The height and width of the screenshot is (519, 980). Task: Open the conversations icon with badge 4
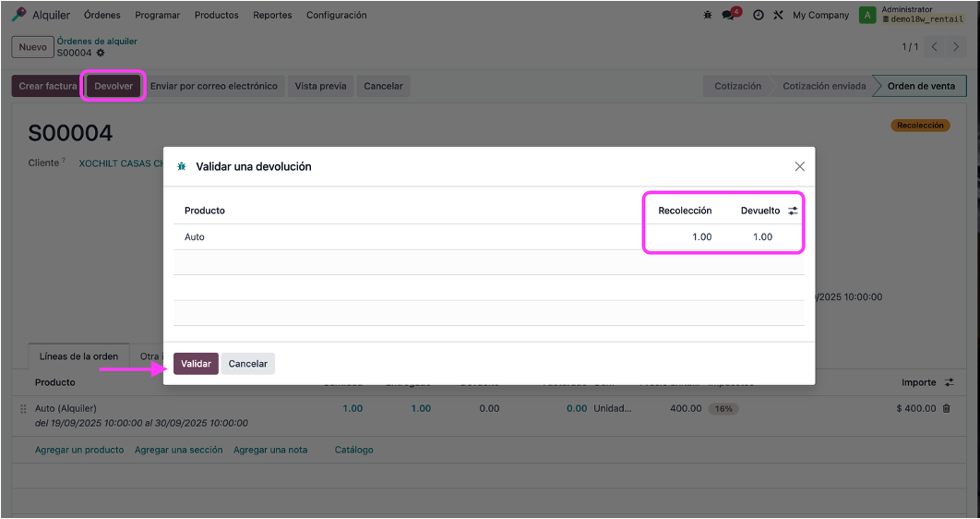click(729, 15)
